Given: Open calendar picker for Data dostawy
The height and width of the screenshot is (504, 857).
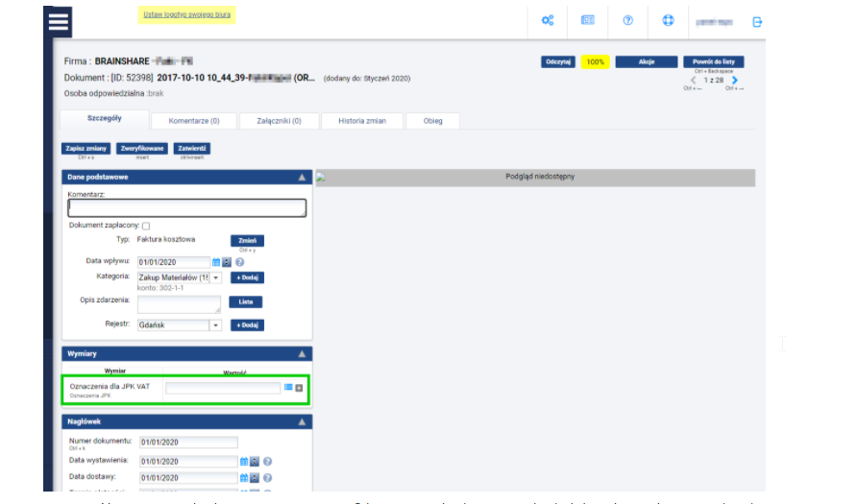Looking at the screenshot, I should (x=244, y=478).
